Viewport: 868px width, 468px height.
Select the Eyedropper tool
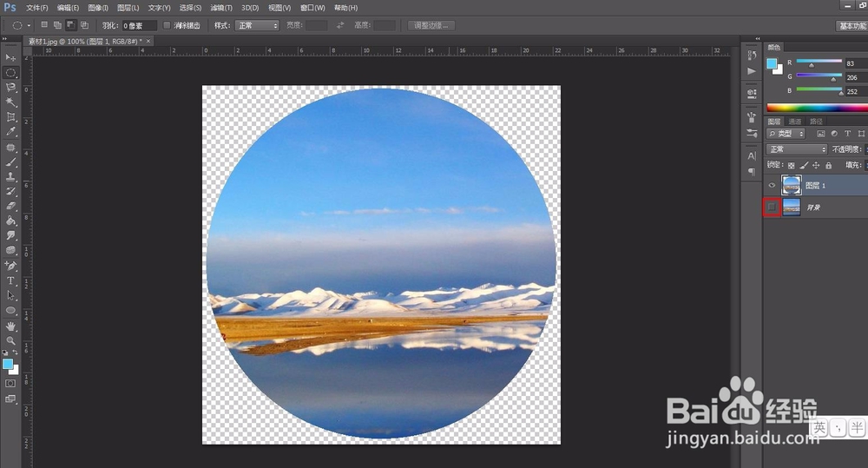(10, 132)
